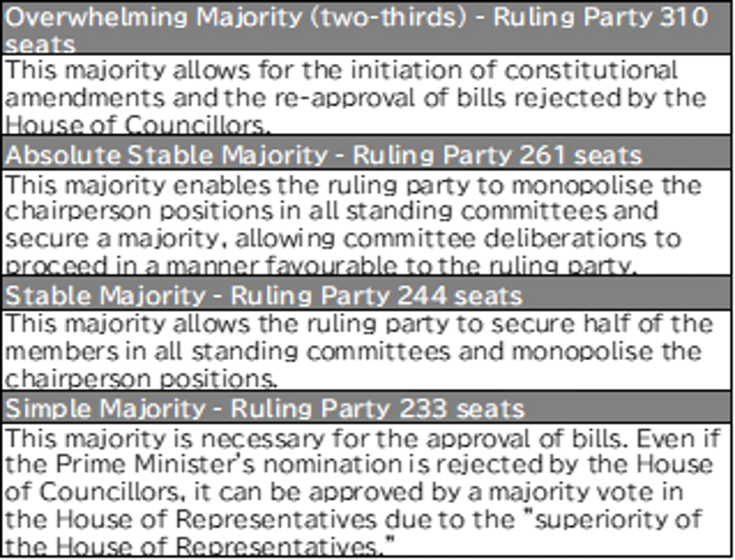Click the word "Overwhelming" in the top header
The width and height of the screenshot is (735, 560).
coord(97,17)
